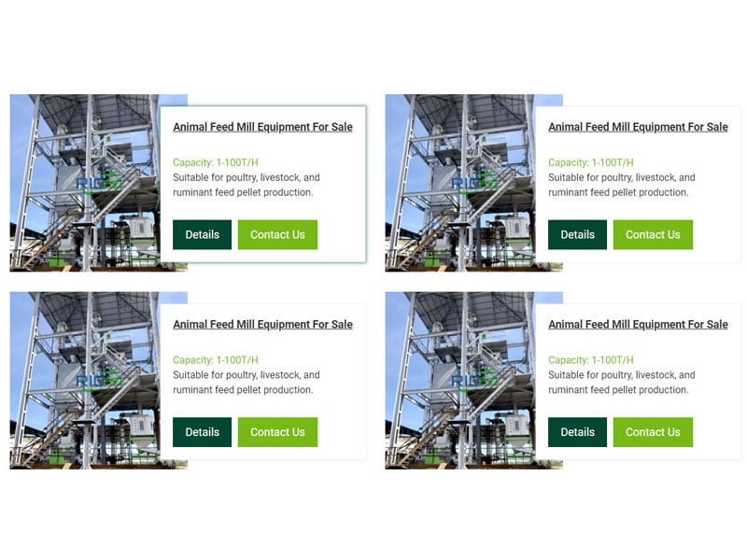Open bottom-right Animal Feed Mill Equipment title link
The image size is (747, 560).
click(638, 325)
